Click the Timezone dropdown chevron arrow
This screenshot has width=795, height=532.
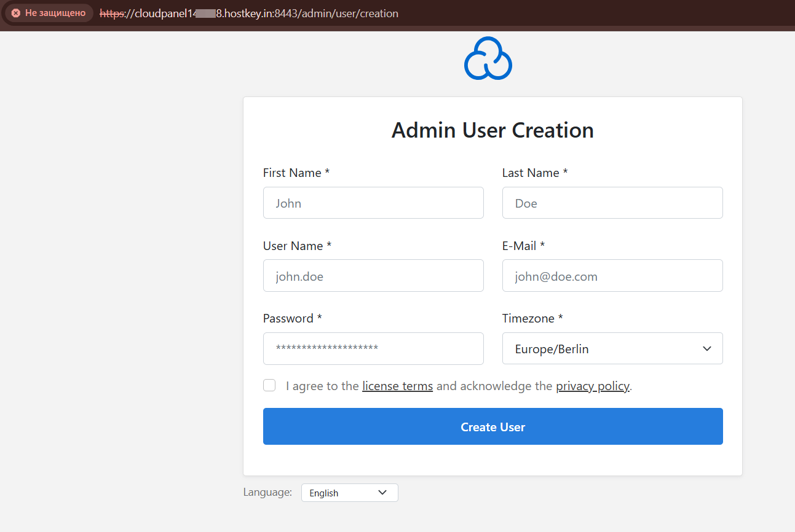pos(706,349)
